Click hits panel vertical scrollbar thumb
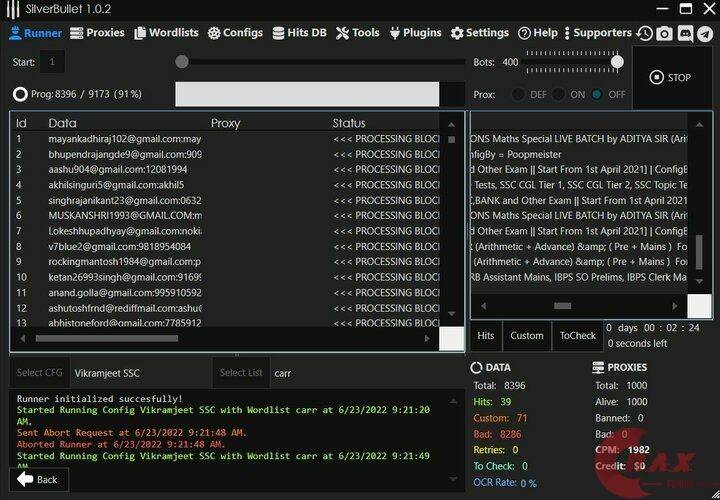The height and width of the screenshot is (500, 720). pyautogui.click(x=699, y=252)
